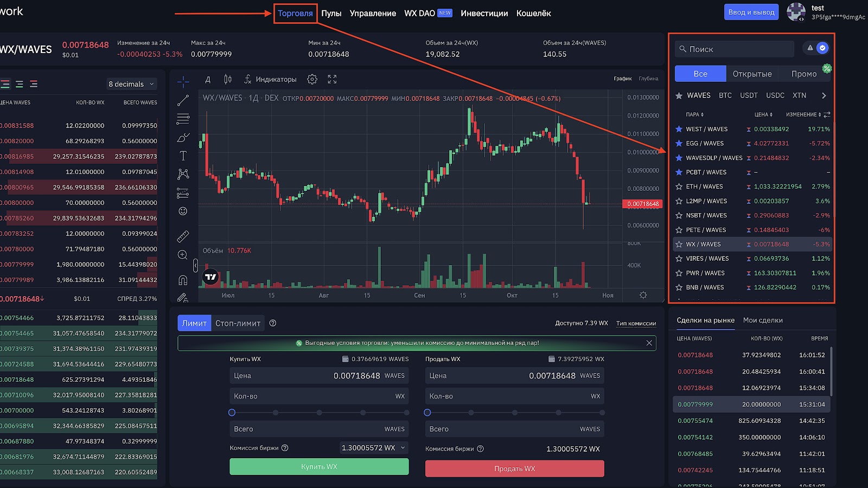
Task: Open the Кошелёк wallet page
Action: [x=533, y=13]
